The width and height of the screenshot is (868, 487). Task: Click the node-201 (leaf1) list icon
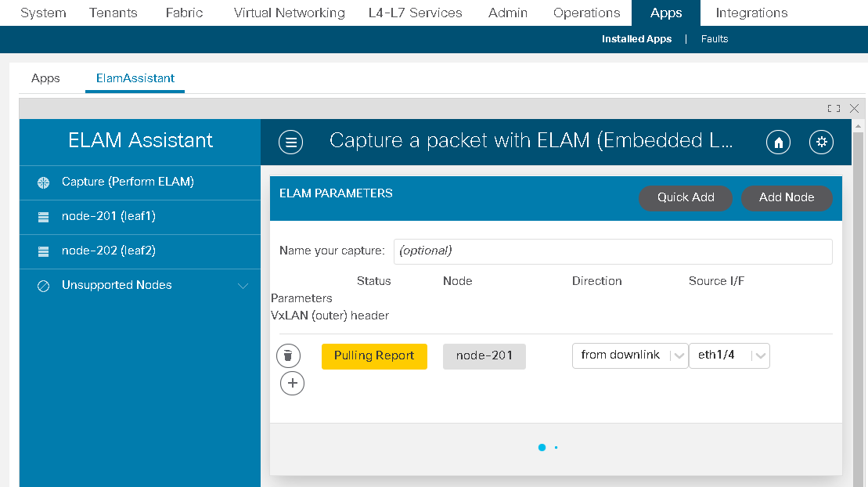pyautogui.click(x=43, y=217)
